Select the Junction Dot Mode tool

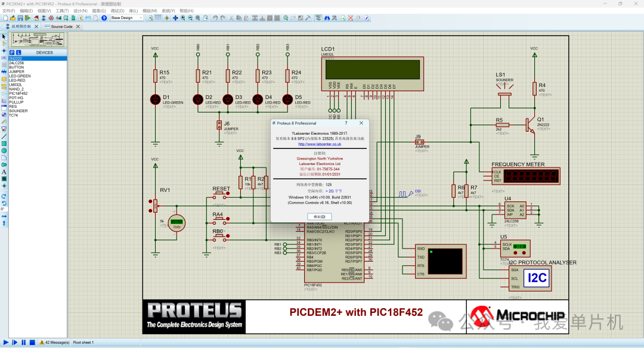point(4,51)
